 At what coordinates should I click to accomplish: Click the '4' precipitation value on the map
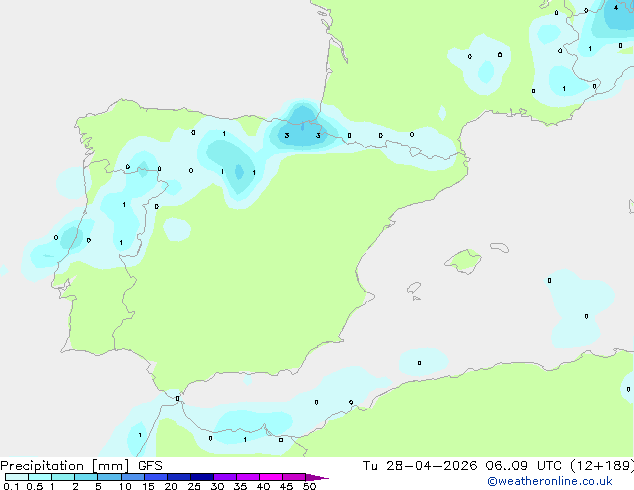pyautogui.click(x=616, y=7)
